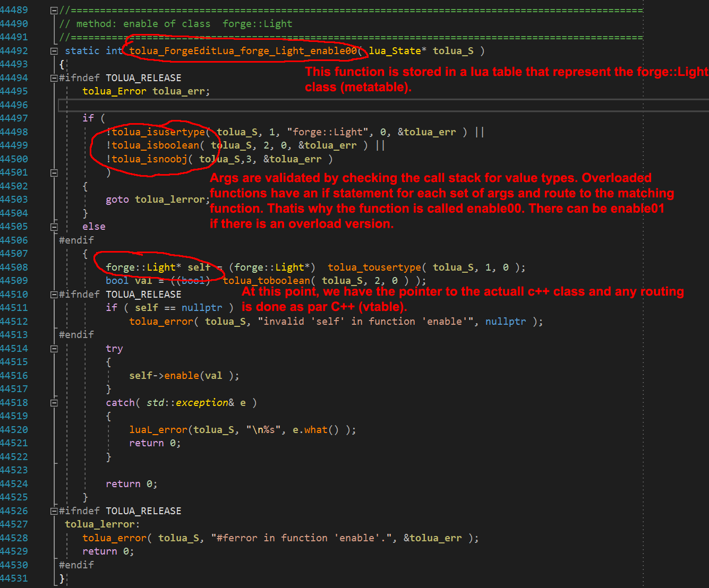Collapse the fold marker on line 44501

tap(54, 172)
